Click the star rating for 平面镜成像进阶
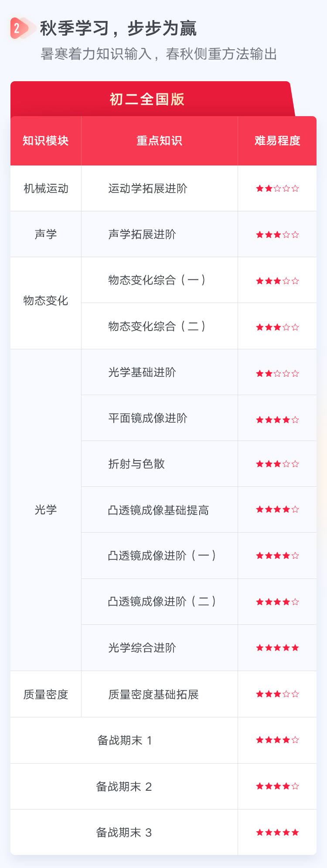 point(277,420)
